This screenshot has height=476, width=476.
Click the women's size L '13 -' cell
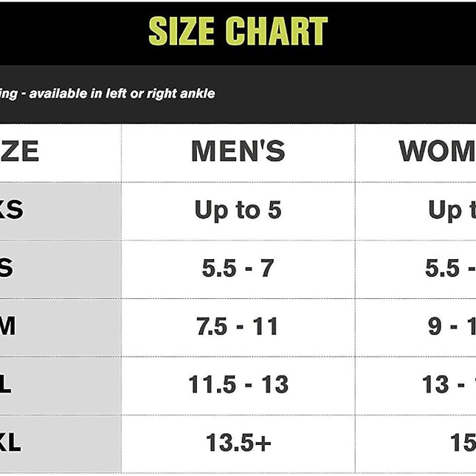click(x=449, y=384)
